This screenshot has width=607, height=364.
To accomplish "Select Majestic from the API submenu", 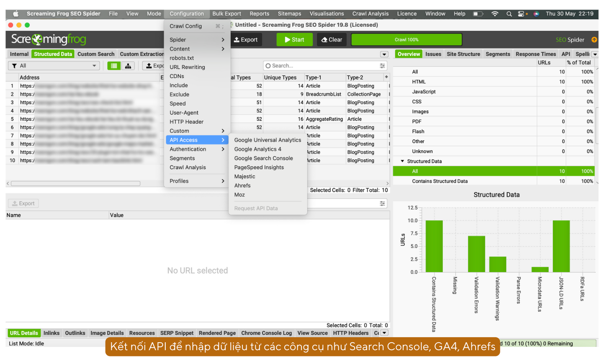I will (244, 177).
